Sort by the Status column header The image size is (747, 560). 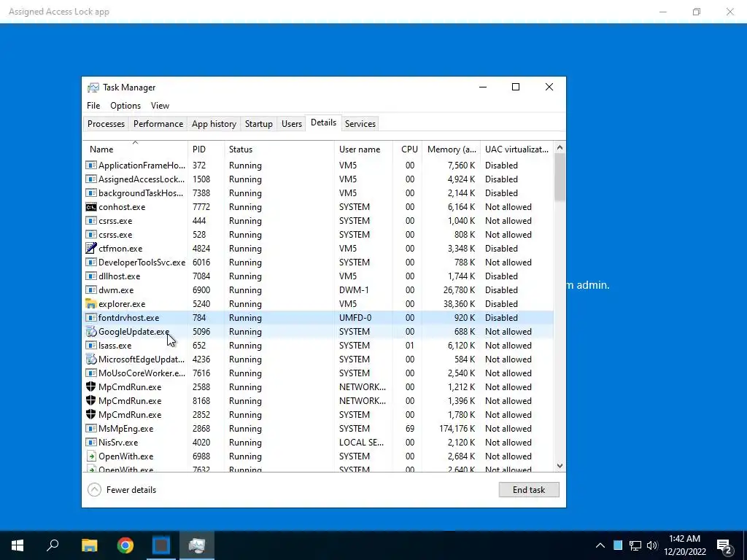pos(279,149)
